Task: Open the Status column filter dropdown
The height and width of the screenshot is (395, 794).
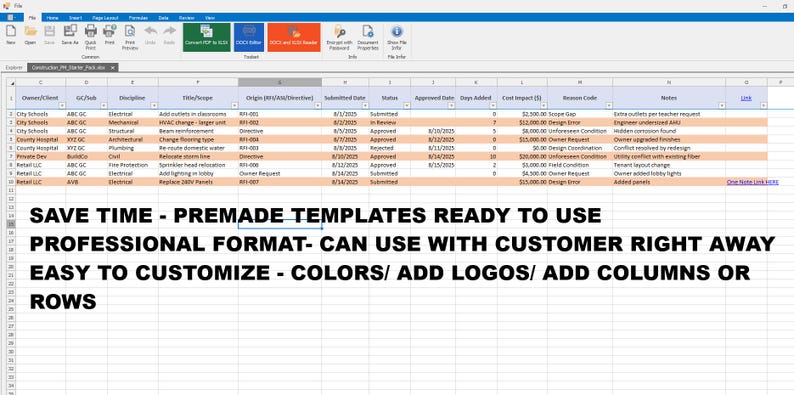Action: click(407, 106)
